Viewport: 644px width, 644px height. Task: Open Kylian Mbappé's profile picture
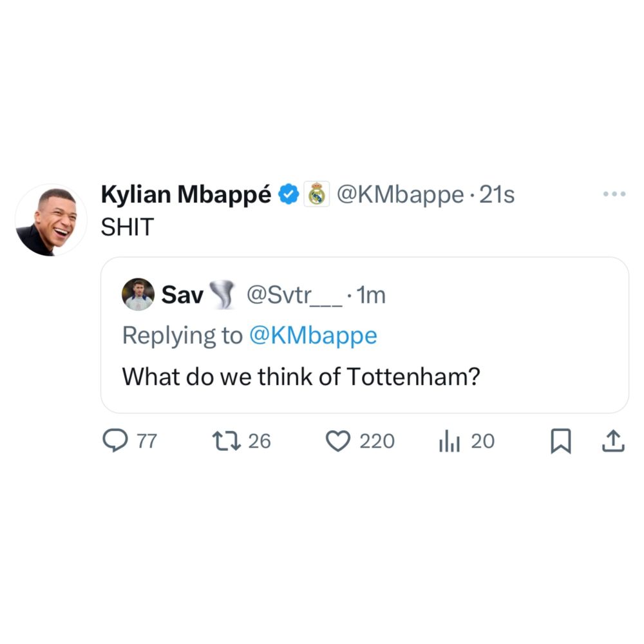tap(51, 220)
